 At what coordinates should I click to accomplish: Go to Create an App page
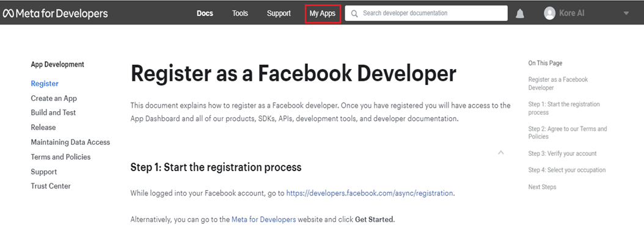coord(54,98)
